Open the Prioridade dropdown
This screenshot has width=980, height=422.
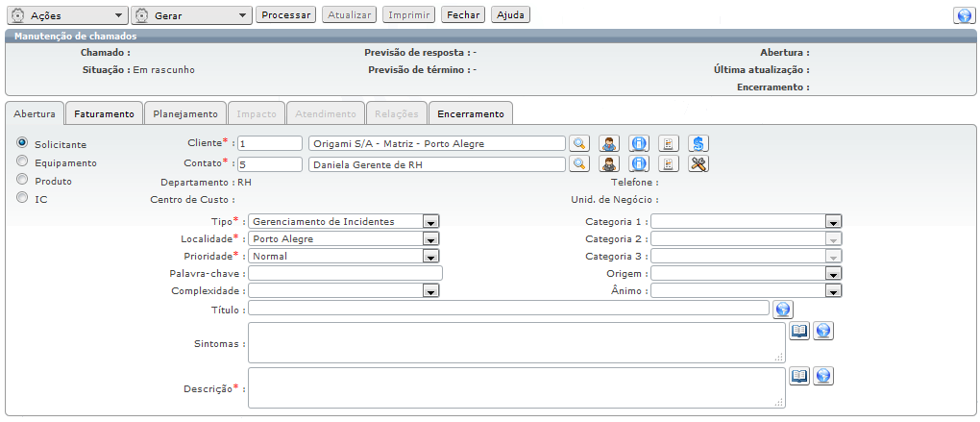[431, 257]
